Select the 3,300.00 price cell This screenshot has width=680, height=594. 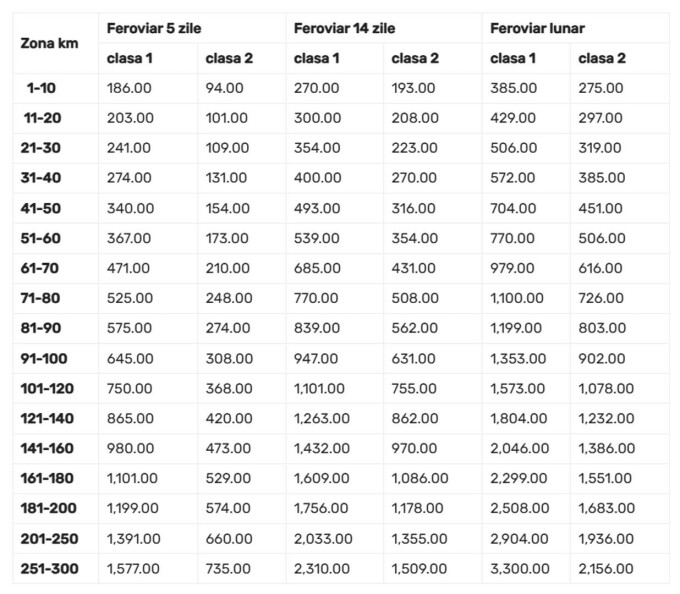click(x=519, y=569)
